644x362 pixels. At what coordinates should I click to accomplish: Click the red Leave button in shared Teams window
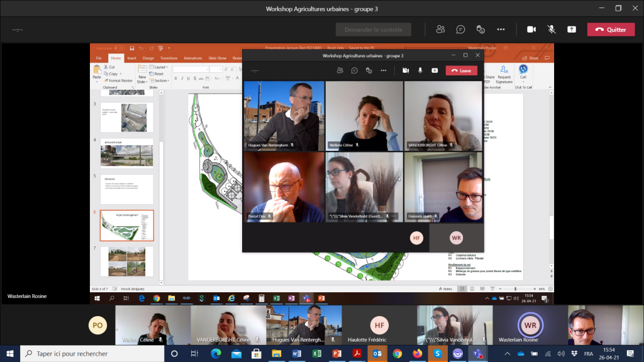(461, 70)
